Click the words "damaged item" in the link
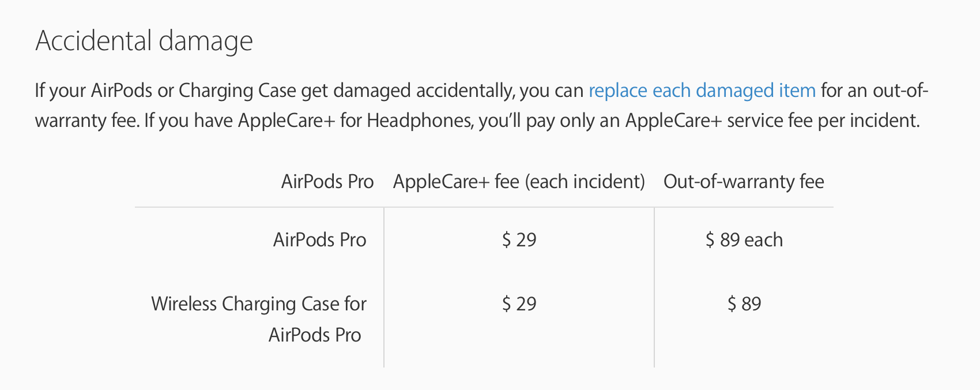This screenshot has height=390, width=980. click(755, 91)
